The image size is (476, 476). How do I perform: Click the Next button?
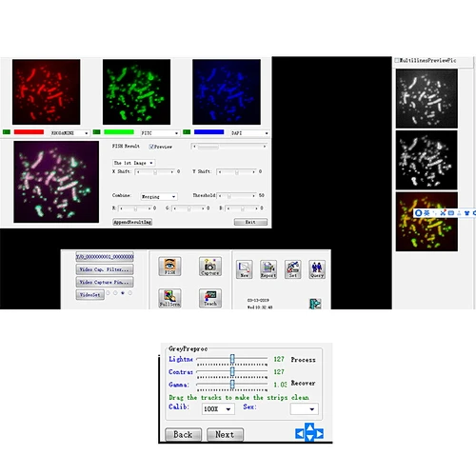tap(225, 434)
